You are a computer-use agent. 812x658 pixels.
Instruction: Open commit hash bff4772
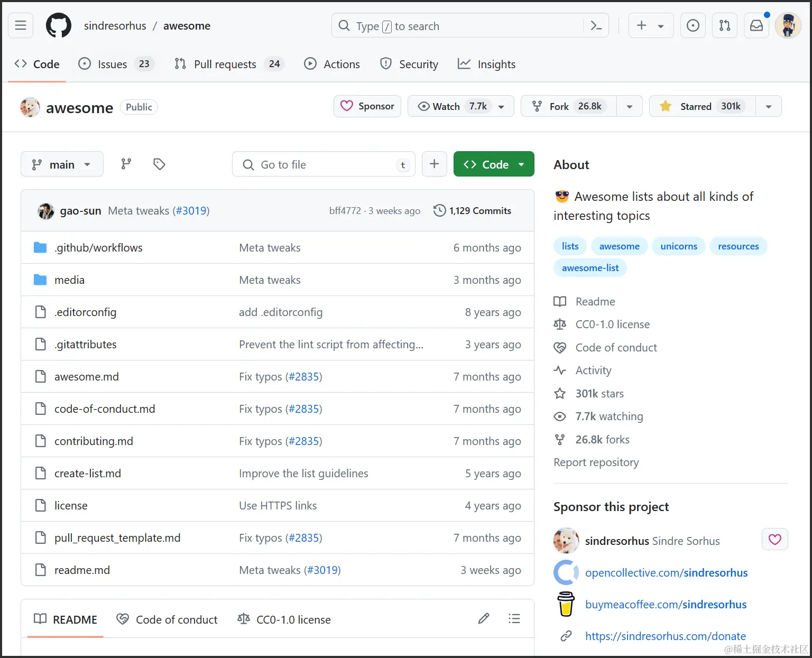345,211
